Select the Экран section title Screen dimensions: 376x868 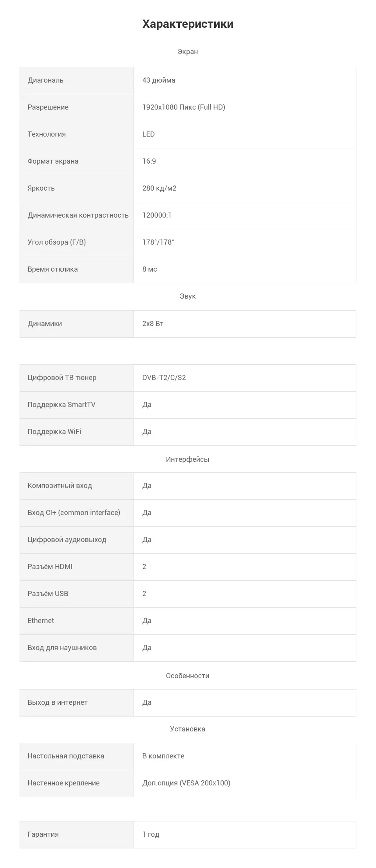(x=188, y=52)
